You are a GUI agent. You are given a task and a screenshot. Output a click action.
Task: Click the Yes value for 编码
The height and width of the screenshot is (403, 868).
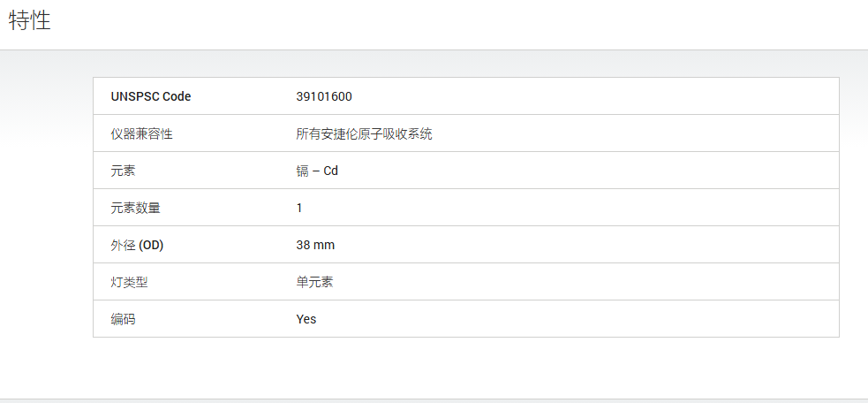coord(306,319)
